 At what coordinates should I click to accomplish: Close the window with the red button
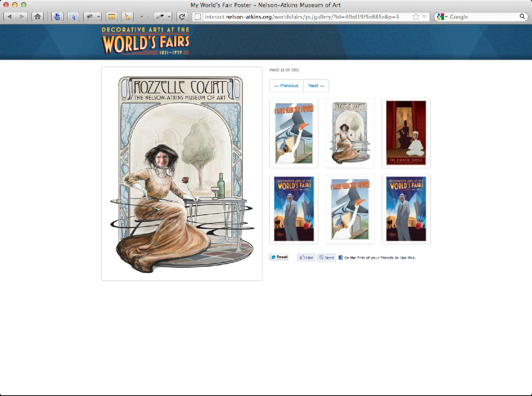coord(6,5)
